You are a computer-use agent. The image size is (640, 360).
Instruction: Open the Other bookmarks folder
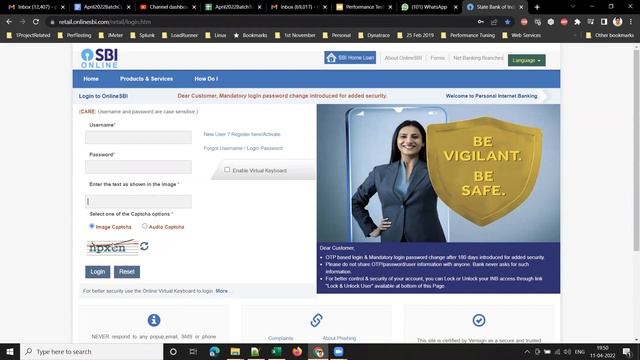(x=610, y=35)
